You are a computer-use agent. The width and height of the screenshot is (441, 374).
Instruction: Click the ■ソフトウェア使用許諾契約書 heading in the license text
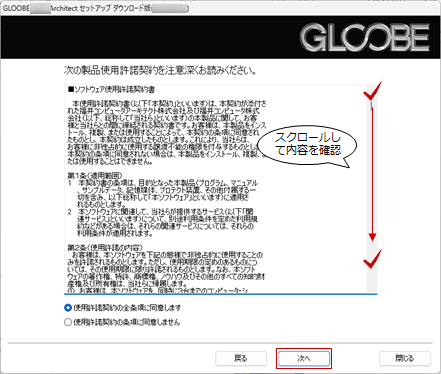pyautogui.click(x=111, y=89)
